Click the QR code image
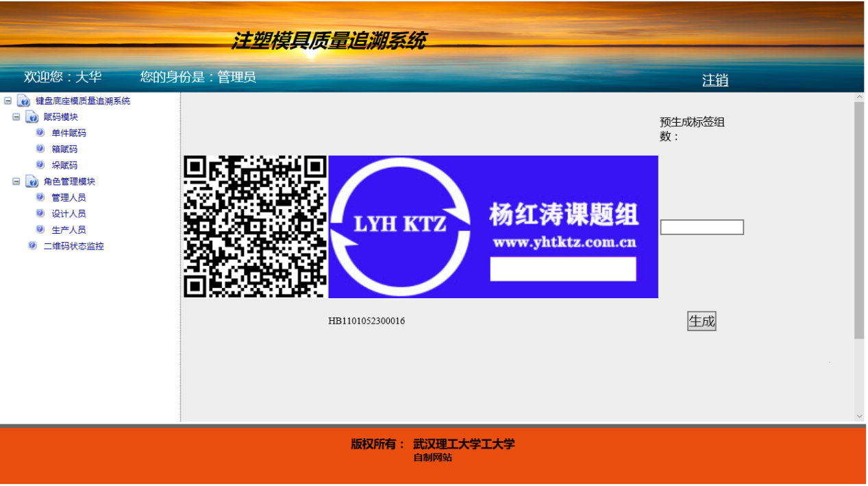The image size is (868, 486). click(255, 227)
